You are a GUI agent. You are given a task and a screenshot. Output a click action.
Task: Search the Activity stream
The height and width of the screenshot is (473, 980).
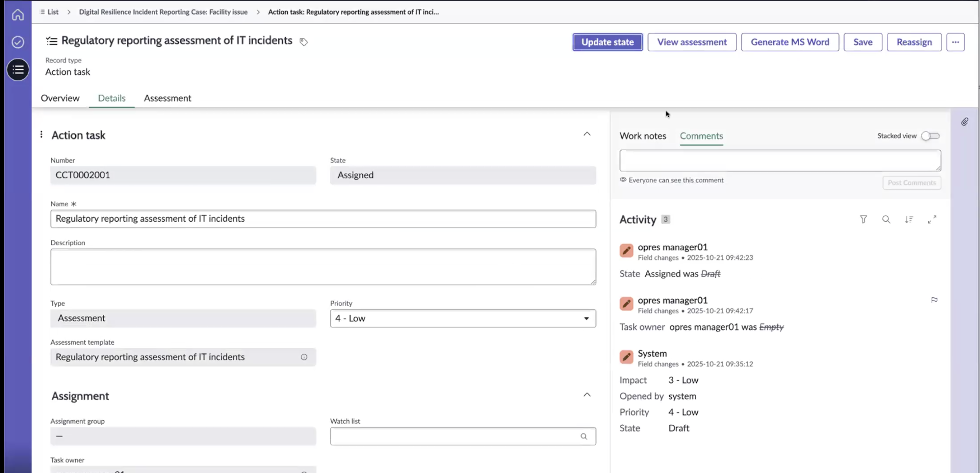pos(886,219)
